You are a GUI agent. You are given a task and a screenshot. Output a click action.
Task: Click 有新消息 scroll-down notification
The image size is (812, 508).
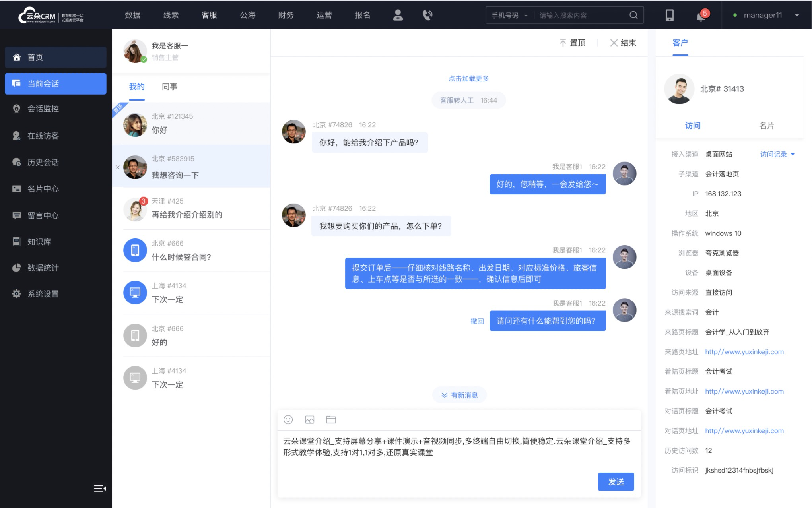(460, 394)
